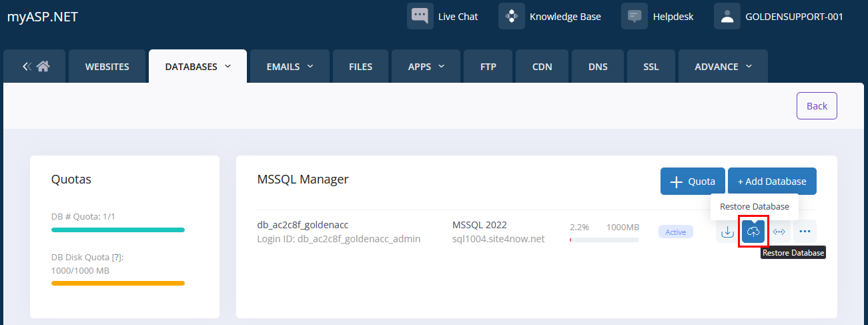This screenshot has width=868, height=325.
Task: Expand the DATABASES dropdown tab
Action: [197, 66]
